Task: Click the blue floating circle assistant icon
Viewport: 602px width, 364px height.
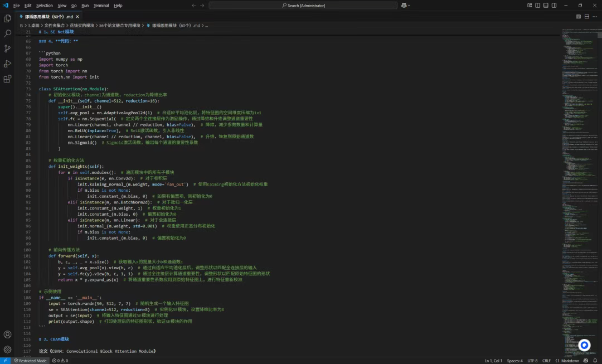Action: point(584,345)
